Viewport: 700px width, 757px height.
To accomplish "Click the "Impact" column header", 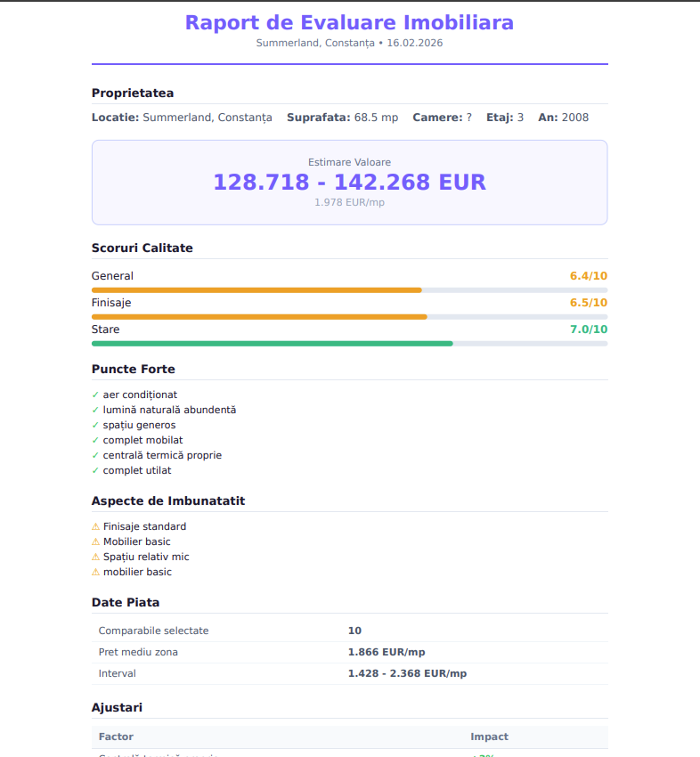I will coord(489,737).
